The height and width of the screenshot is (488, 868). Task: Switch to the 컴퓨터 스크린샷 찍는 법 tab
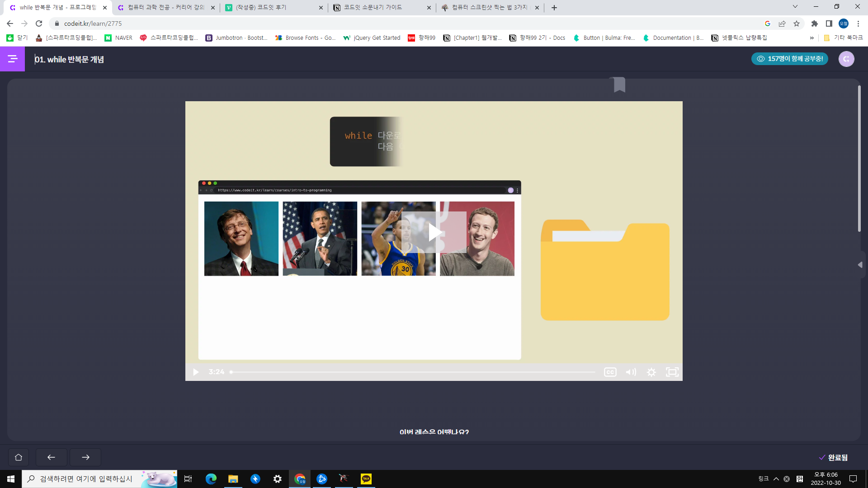point(490,8)
